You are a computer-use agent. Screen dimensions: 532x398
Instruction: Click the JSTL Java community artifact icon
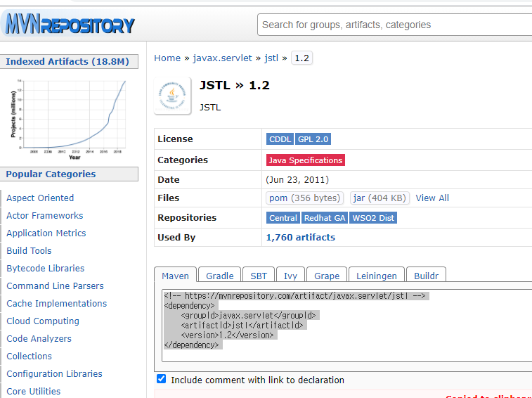(172, 96)
